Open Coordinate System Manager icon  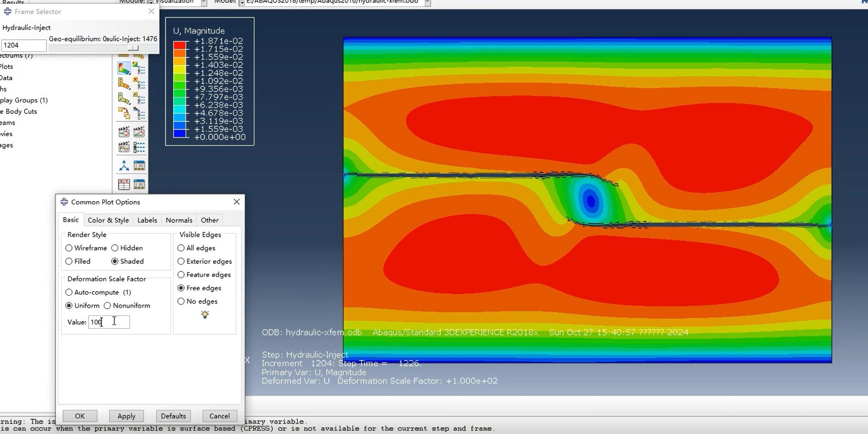tap(139, 166)
